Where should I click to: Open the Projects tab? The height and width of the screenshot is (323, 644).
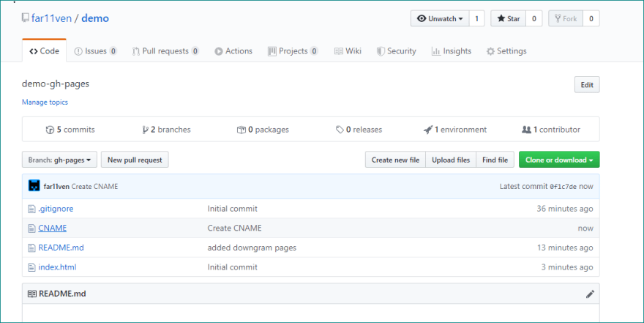293,51
